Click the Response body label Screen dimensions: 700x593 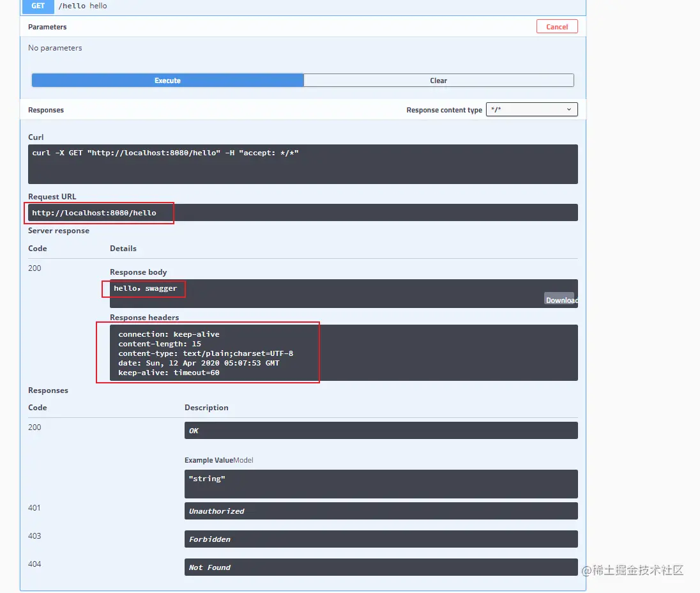click(139, 272)
